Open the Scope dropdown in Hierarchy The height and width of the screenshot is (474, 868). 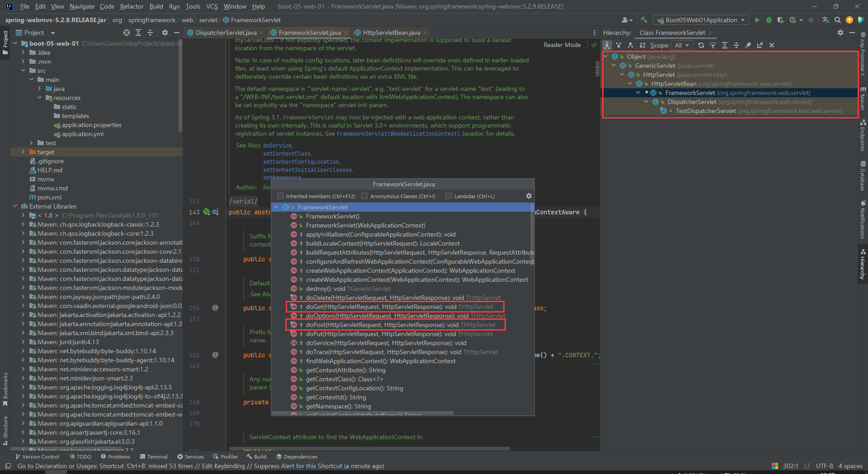682,45
